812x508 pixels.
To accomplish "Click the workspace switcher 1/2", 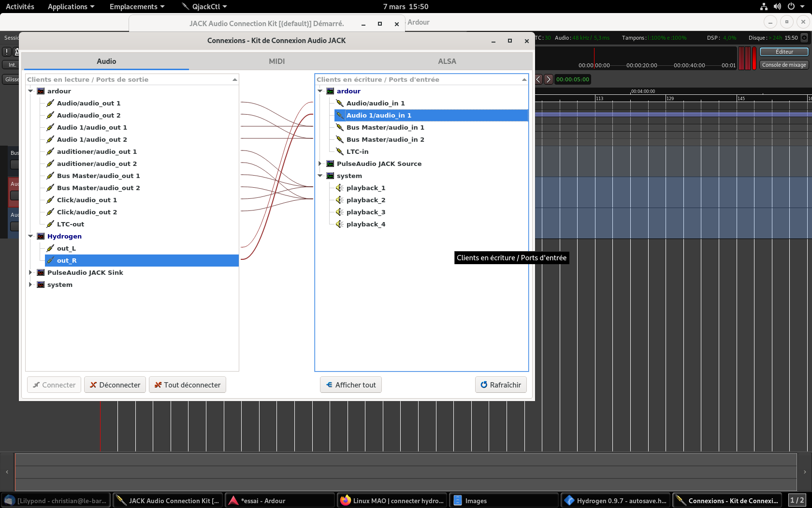I will pyautogui.click(x=797, y=500).
